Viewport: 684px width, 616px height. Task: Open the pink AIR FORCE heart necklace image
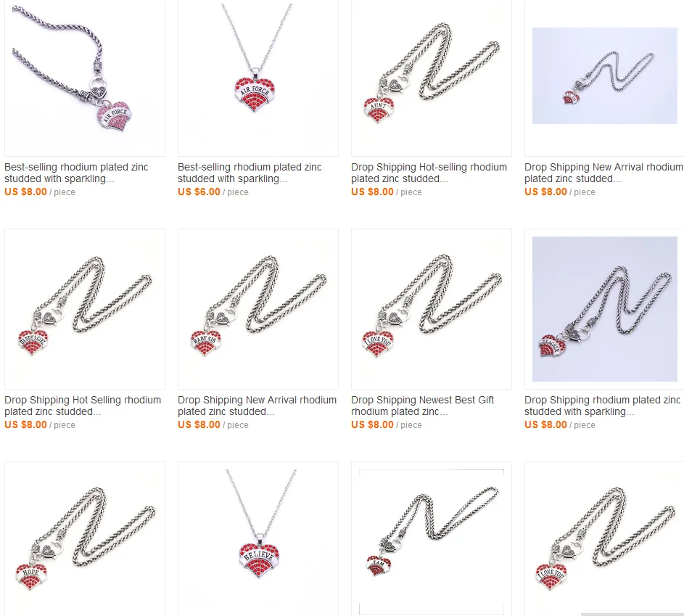[x=85, y=77]
